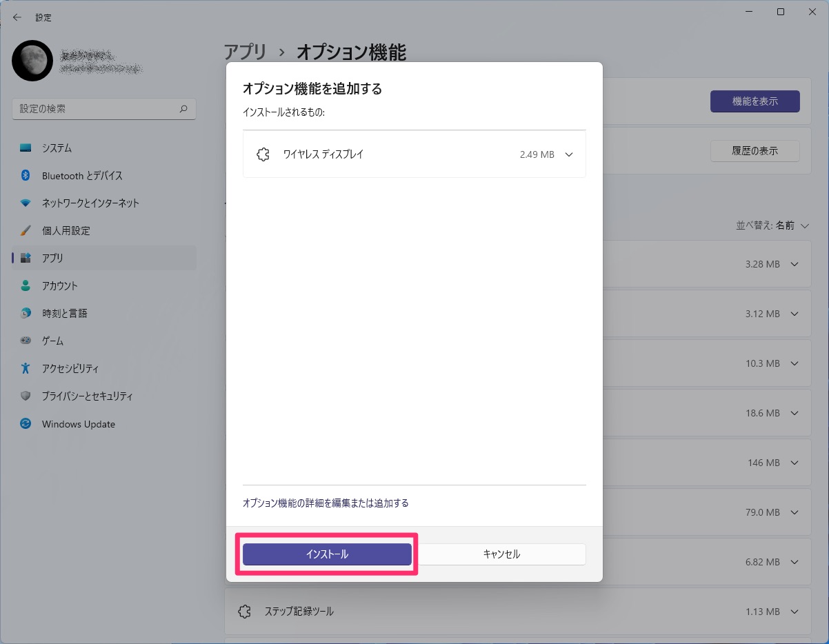Click the person icon beside アカウント
This screenshot has height=644, width=829.
click(26, 285)
